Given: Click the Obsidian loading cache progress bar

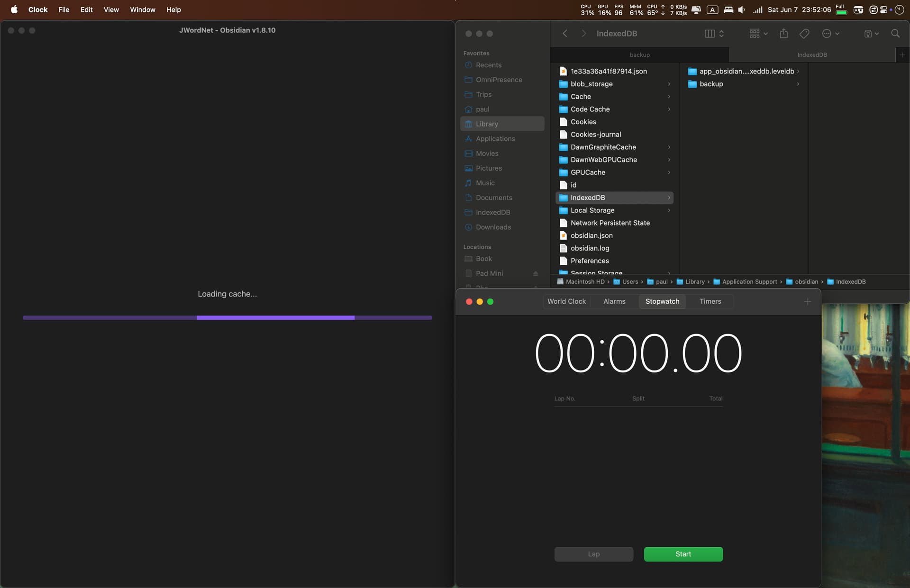Looking at the screenshot, I should [x=227, y=317].
